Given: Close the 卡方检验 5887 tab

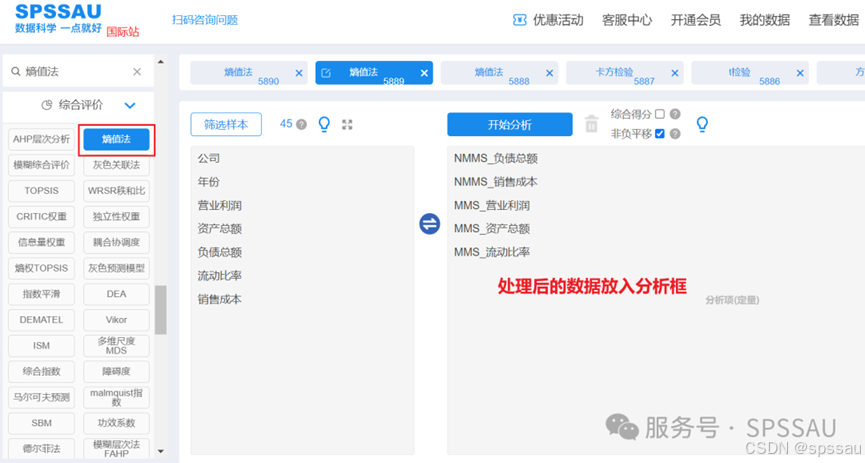Looking at the screenshot, I should point(675,73).
